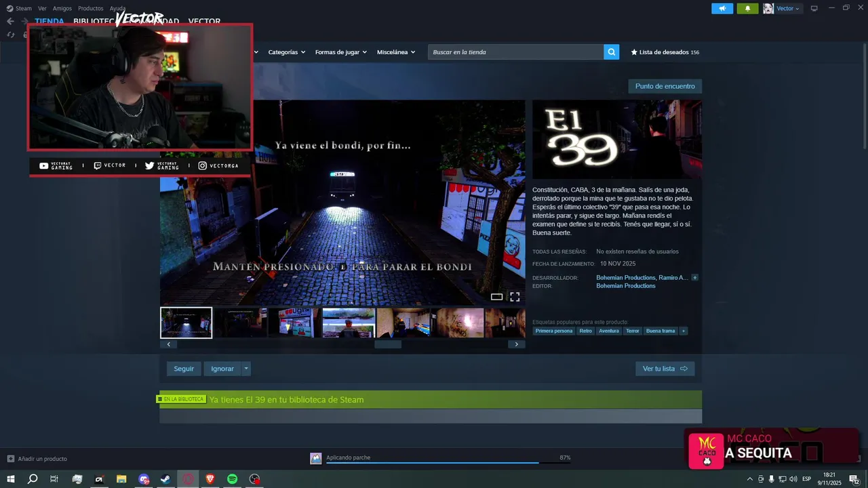This screenshot has width=868, height=488.
Task: Expand more developers plus button
Action: (x=694, y=278)
